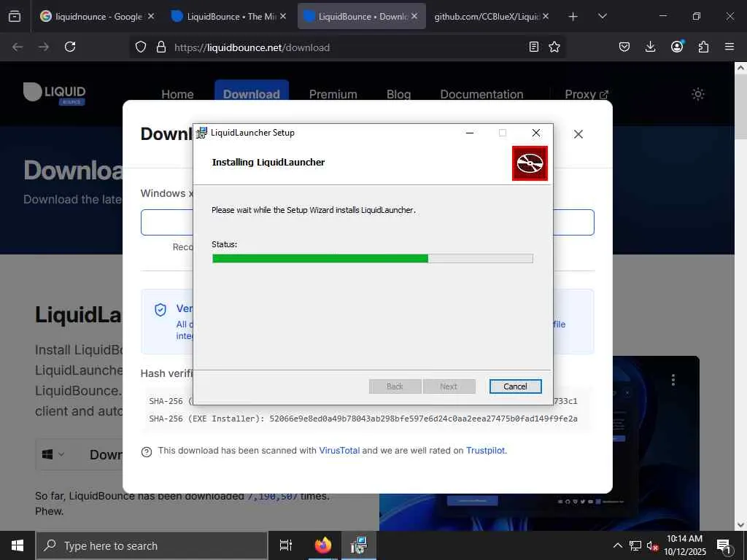Open the Premium page
Screen dimensions: 747x560
[x=333, y=94]
